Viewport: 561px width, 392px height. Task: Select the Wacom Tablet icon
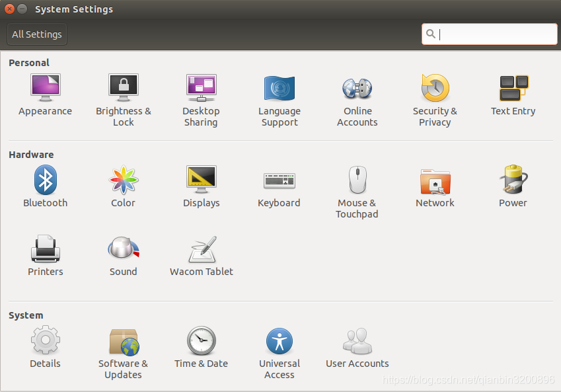(201, 255)
